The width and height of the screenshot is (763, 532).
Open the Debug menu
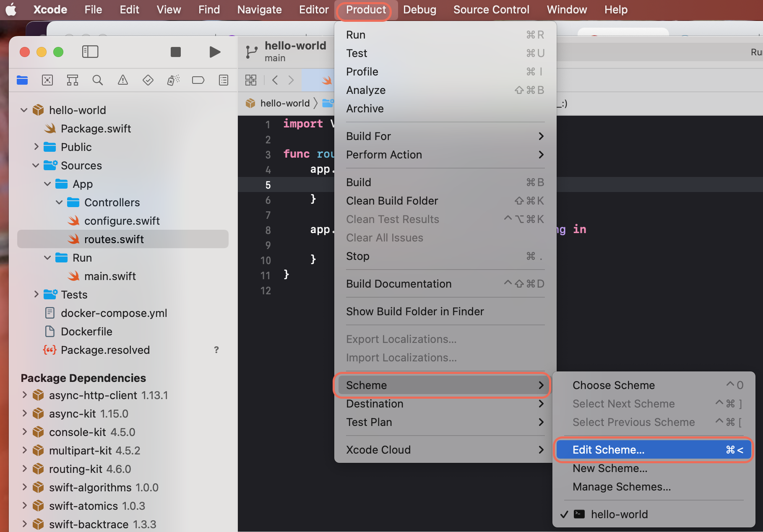point(419,9)
